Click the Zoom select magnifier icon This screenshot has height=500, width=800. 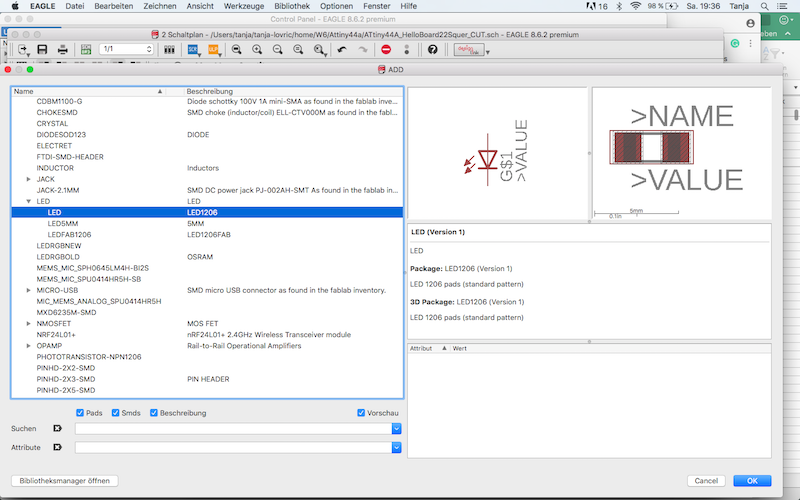320,49
